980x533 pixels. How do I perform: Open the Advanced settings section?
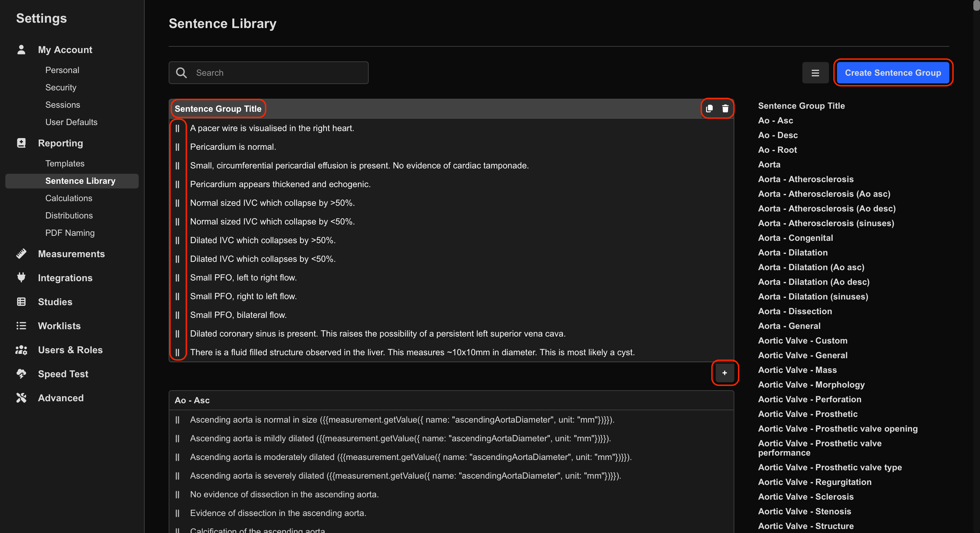point(60,398)
